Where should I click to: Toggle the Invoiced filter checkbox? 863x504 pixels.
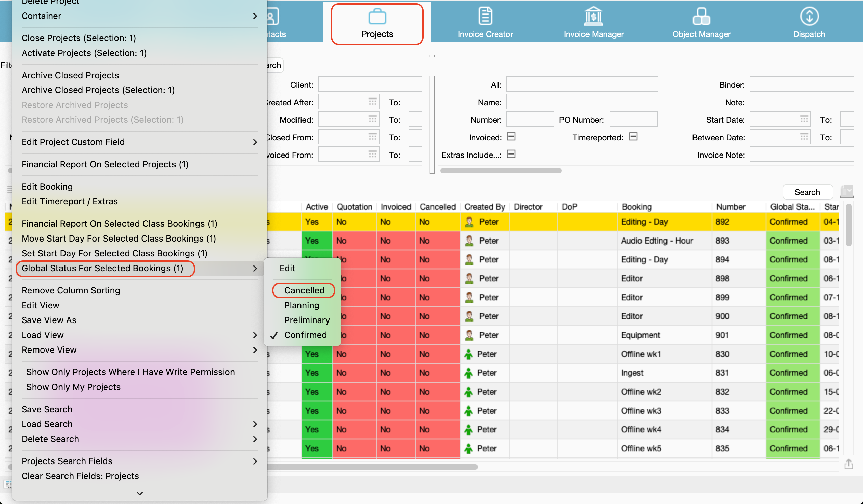click(511, 137)
